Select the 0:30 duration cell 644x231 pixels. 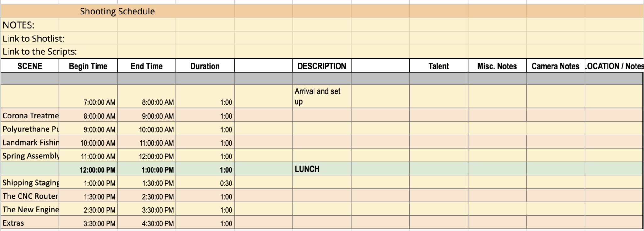tap(205, 183)
